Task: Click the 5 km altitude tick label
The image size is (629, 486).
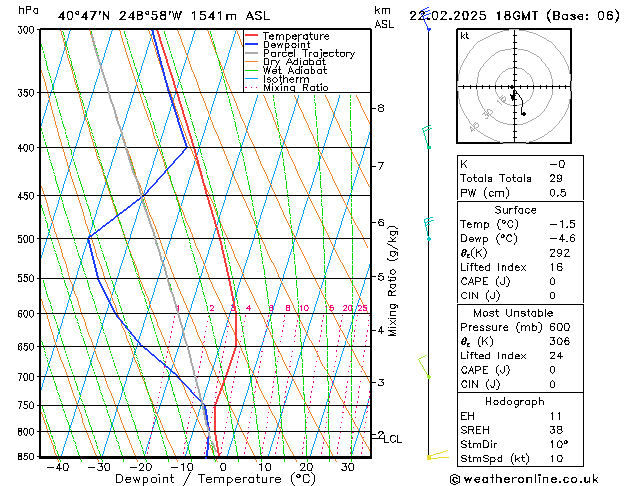Action: tap(381, 277)
